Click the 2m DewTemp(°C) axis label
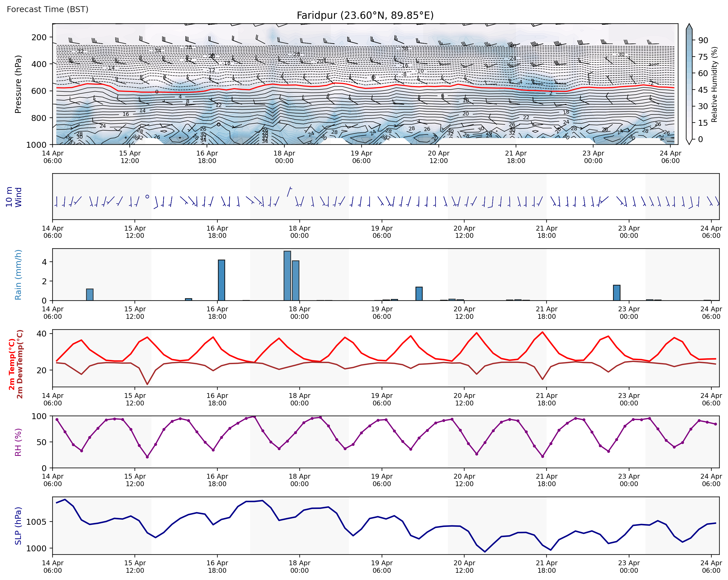Image resolution: width=728 pixels, height=580 pixels. coord(20,364)
